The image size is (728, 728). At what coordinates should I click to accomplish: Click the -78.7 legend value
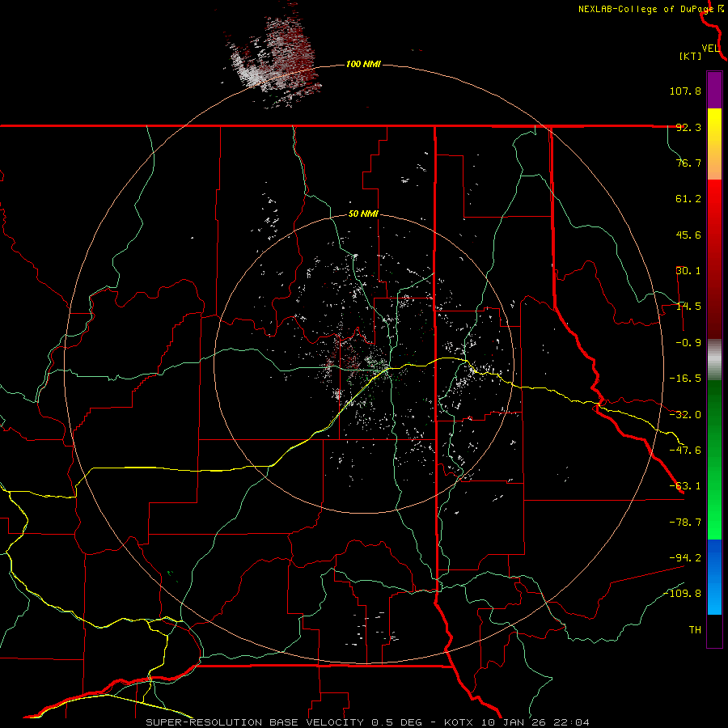coord(685,523)
